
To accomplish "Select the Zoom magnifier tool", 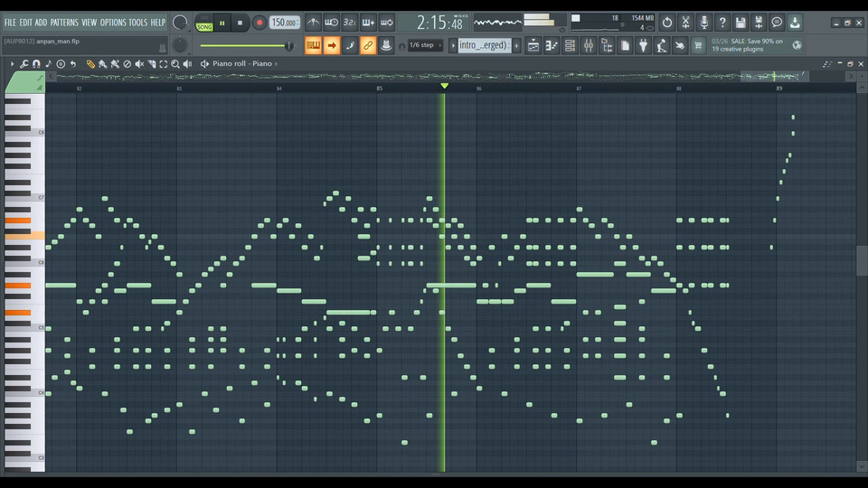I will [x=175, y=64].
